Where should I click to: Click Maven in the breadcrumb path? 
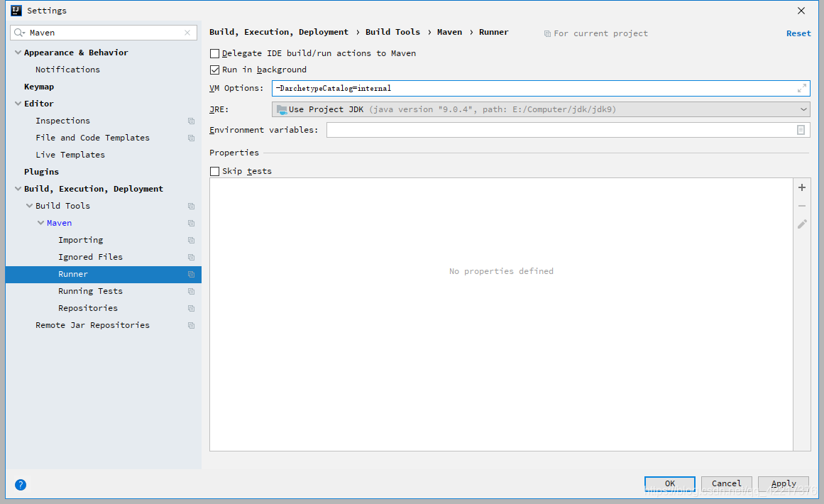(x=449, y=32)
